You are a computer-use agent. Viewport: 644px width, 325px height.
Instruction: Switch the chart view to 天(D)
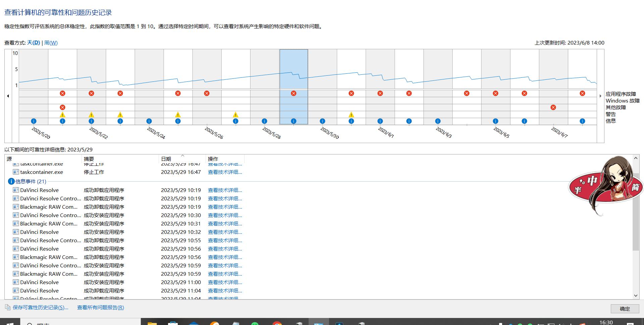[34, 43]
